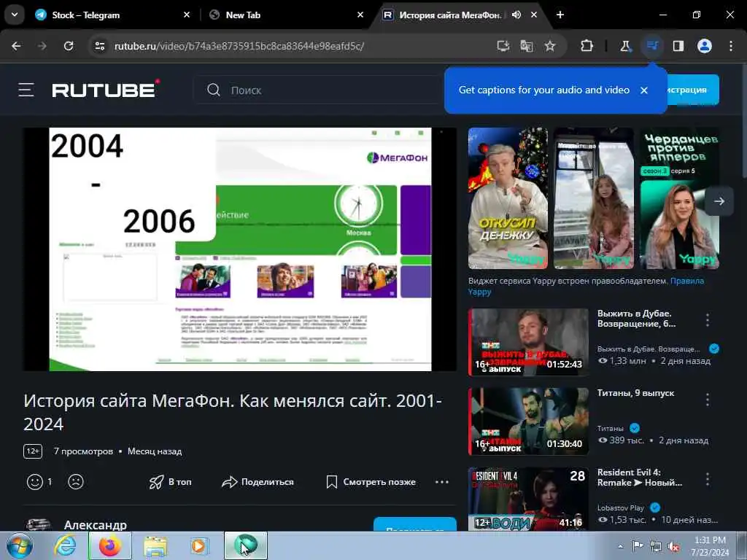Click the MegaFon video player

pyautogui.click(x=240, y=249)
